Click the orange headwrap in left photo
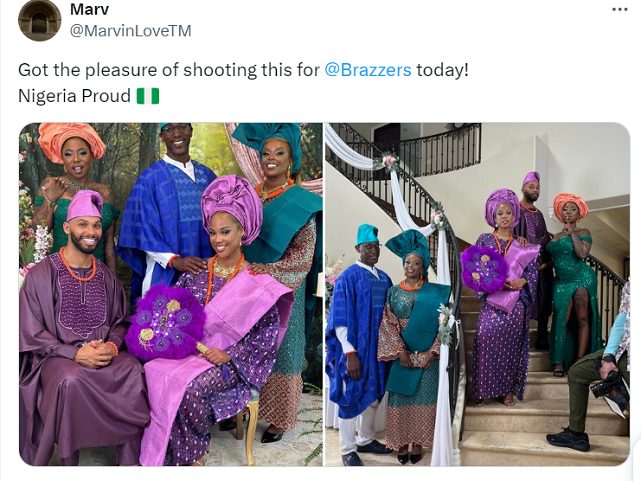The image size is (641, 481). click(70, 138)
